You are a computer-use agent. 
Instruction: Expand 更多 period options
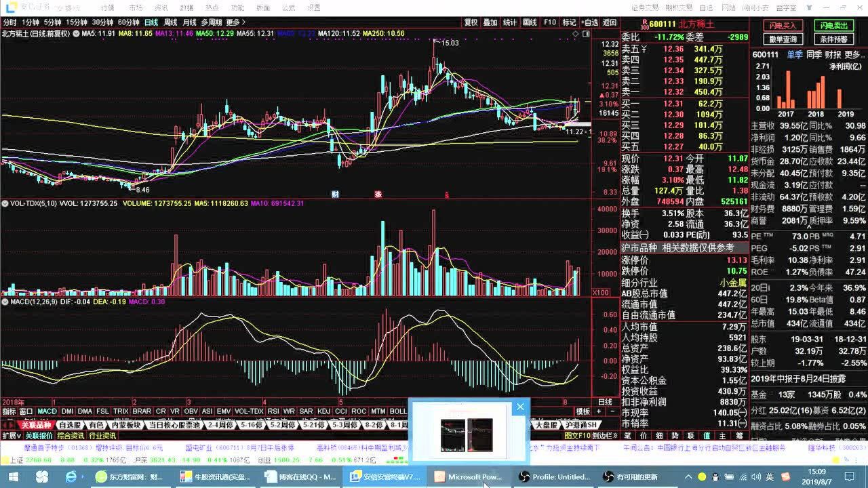235,22
